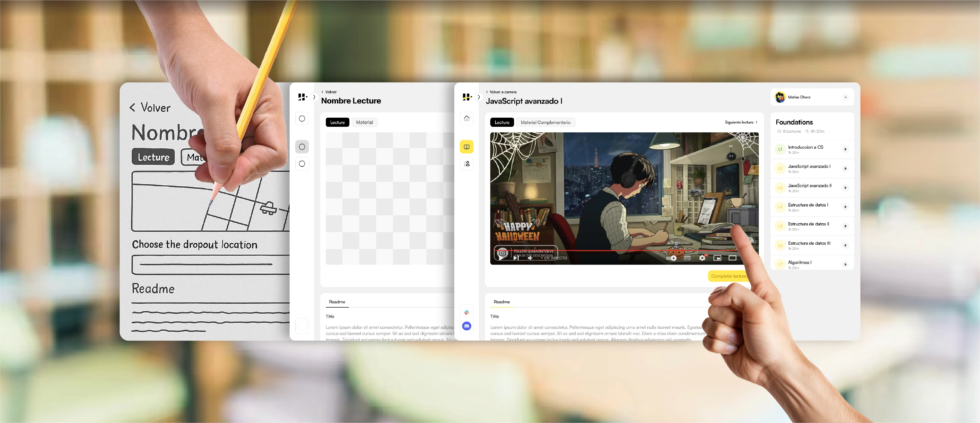Select the Estructura de datos III title

click(x=809, y=243)
